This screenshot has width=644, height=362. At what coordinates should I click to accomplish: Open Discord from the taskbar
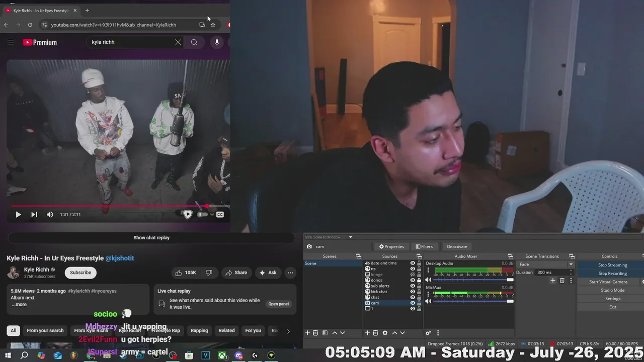click(238, 355)
